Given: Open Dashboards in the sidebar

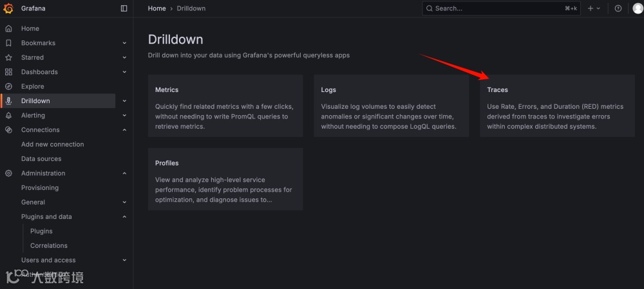Looking at the screenshot, I should (x=39, y=72).
